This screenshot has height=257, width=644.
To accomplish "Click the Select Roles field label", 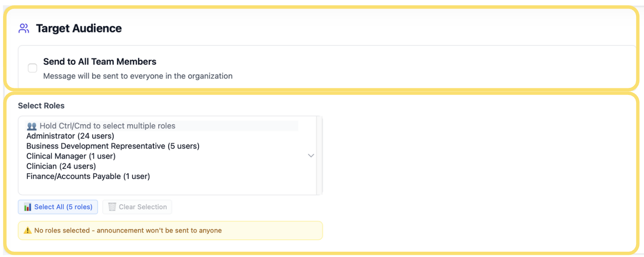I will [x=41, y=106].
